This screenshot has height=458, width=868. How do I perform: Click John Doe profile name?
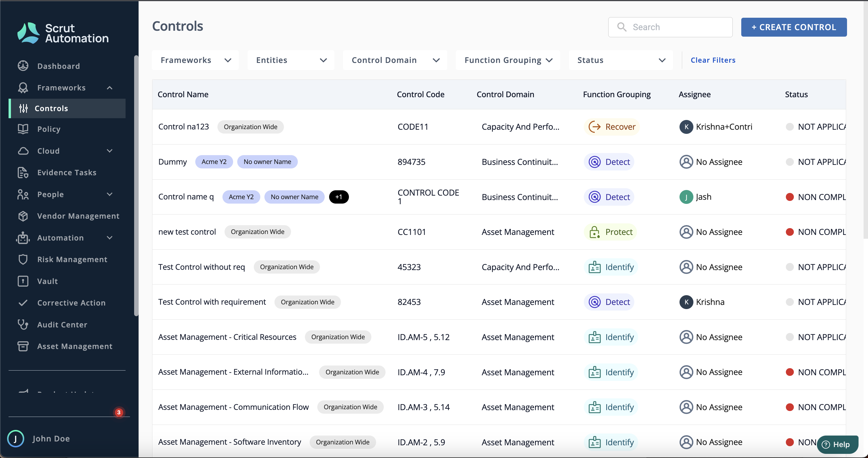click(51, 438)
